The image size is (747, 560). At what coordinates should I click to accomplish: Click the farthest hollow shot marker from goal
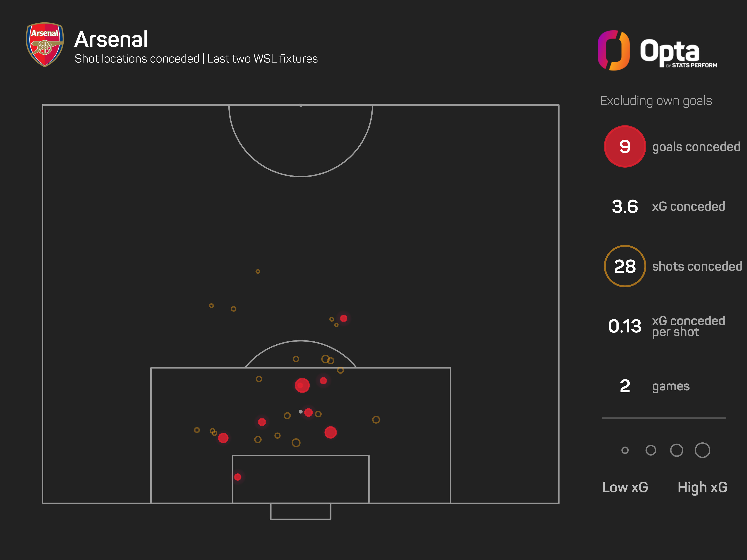coord(258,271)
